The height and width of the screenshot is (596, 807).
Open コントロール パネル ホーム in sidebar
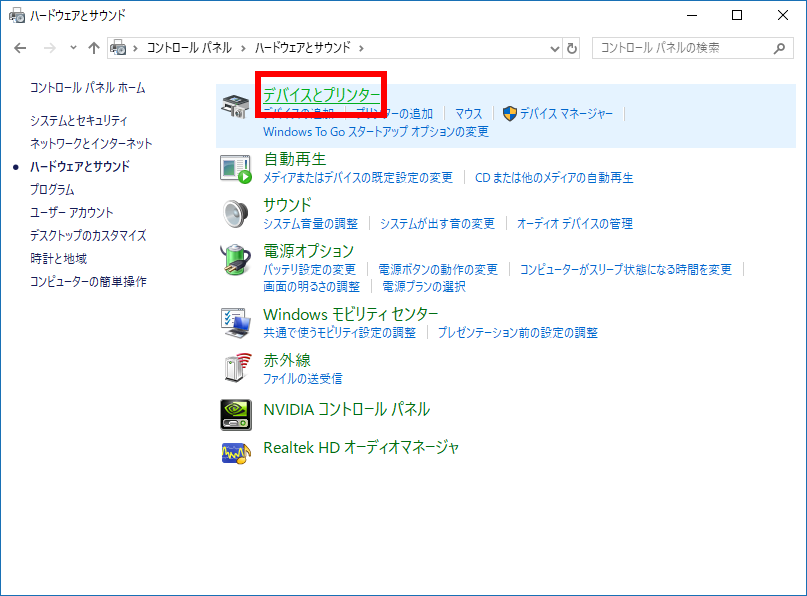click(87, 87)
